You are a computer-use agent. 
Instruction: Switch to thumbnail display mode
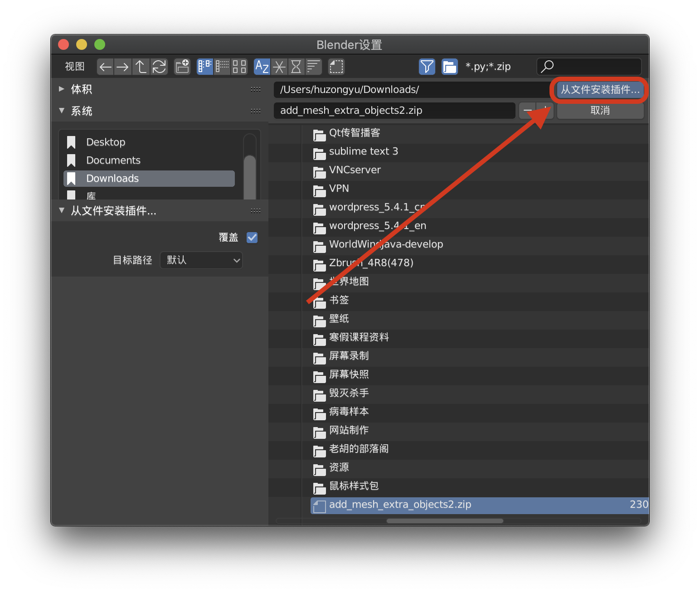[239, 67]
